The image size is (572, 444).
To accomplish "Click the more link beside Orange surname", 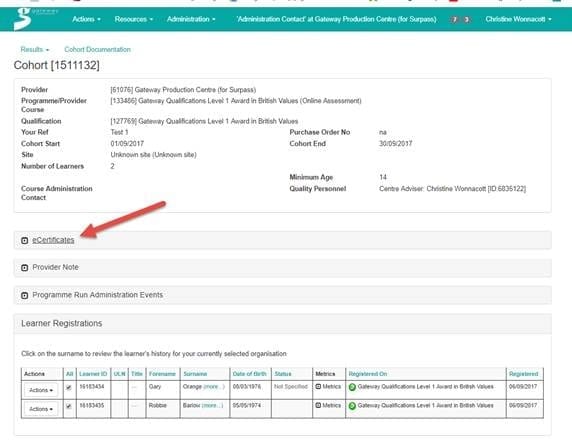I will point(214,386).
